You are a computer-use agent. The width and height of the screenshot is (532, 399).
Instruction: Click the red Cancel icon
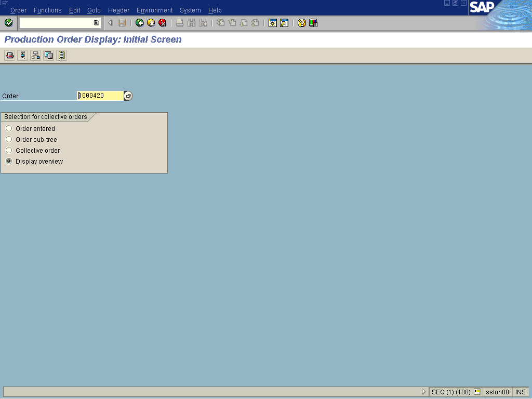(163, 23)
